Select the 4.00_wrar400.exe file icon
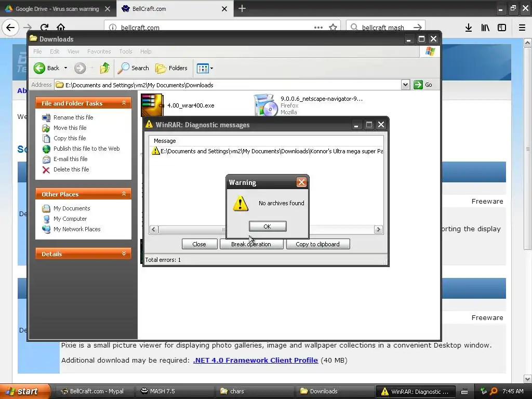Image resolution: width=532 pixels, height=399 pixels. pos(152,105)
